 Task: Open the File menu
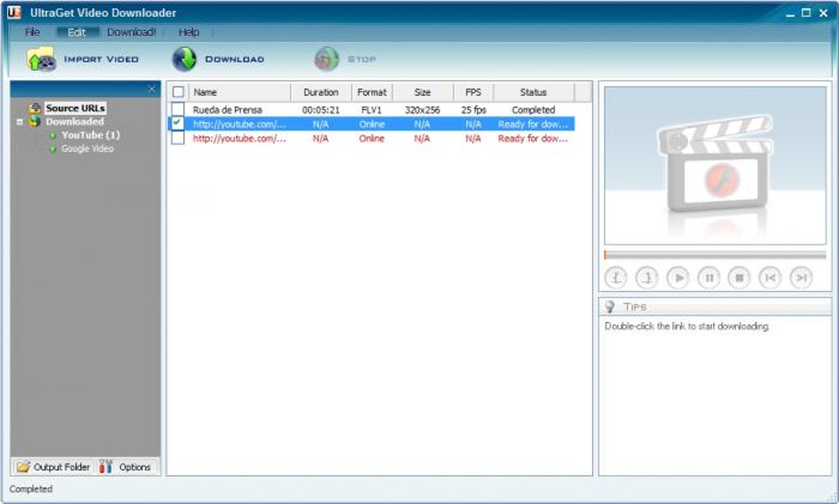pyautogui.click(x=32, y=32)
